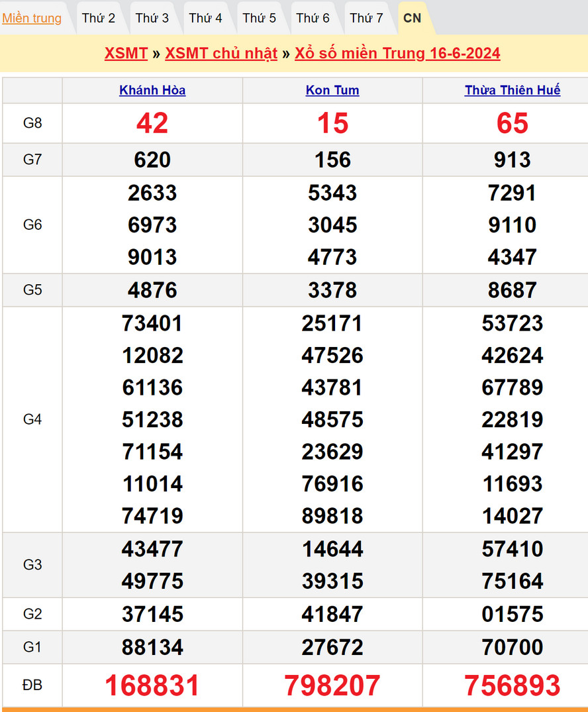Viewport: 588px width, 712px height.
Task: Open the Miền trung tab
Action: coord(32,18)
